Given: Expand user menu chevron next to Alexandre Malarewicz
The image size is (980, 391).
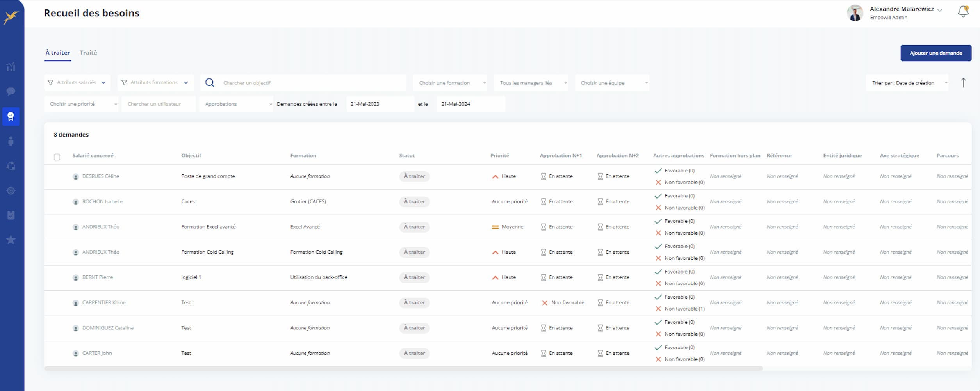Looking at the screenshot, I should click(940, 10).
